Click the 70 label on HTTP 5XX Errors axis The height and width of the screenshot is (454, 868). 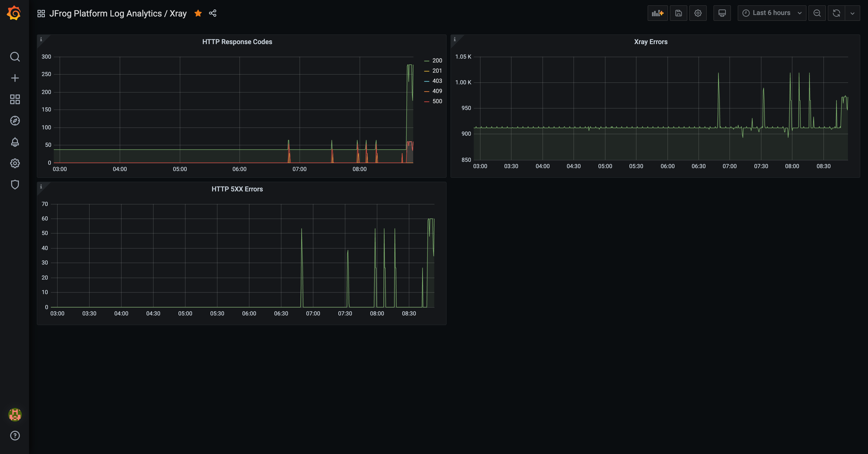point(45,204)
